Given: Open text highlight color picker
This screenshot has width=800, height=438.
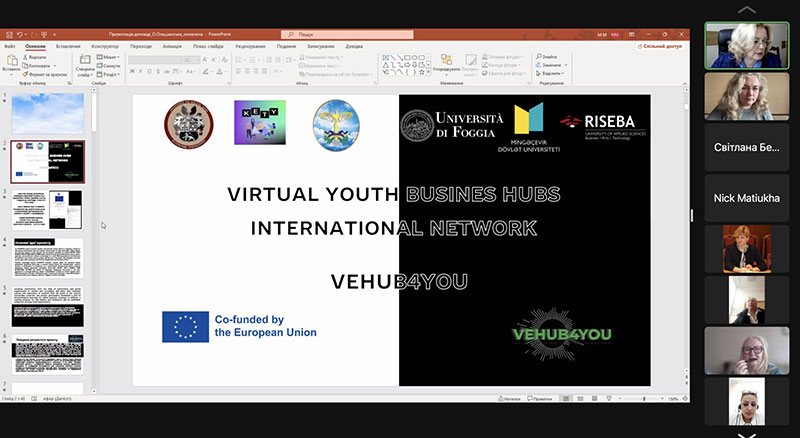Looking at the screenshot, I should tap(206, 71).
